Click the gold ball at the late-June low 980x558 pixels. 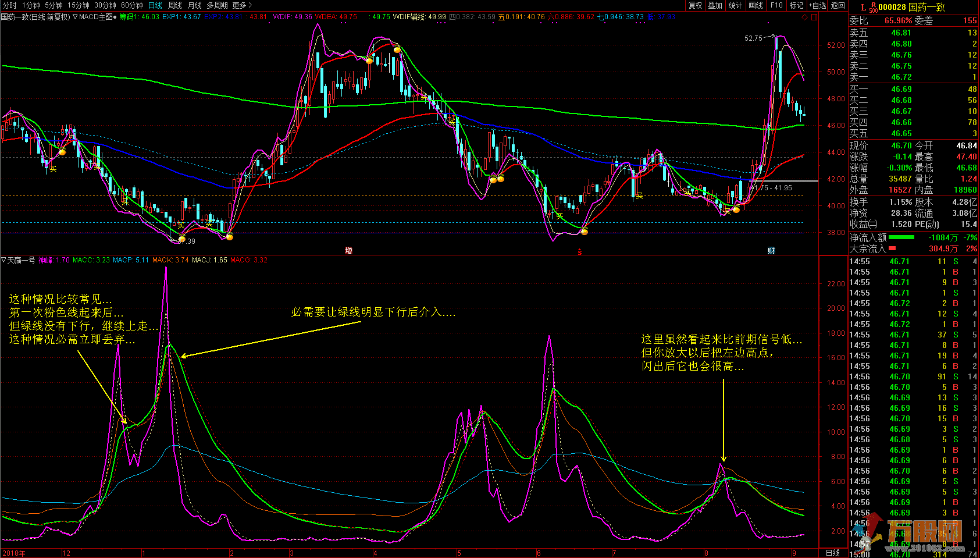584,231
